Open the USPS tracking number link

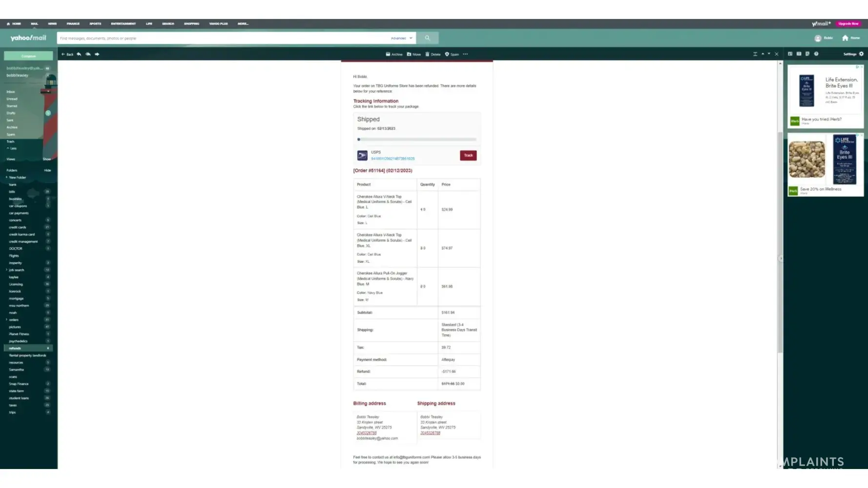tap(393, 159)
